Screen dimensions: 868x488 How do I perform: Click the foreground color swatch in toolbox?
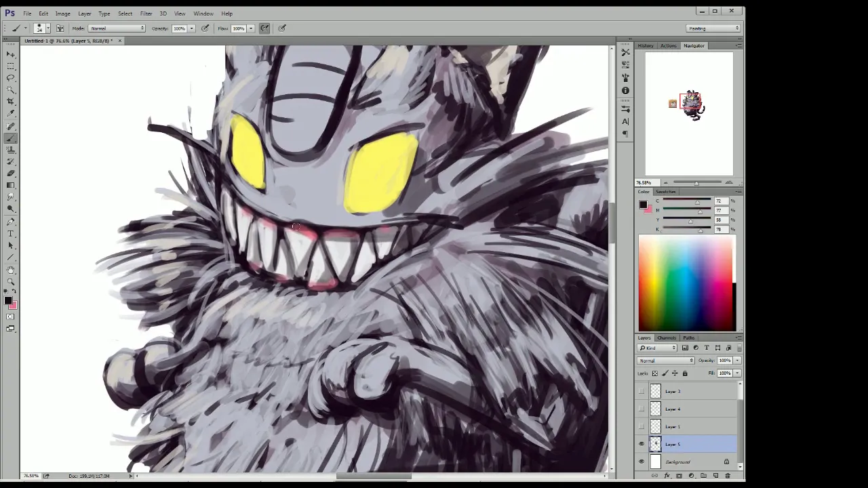coord(7,300)
